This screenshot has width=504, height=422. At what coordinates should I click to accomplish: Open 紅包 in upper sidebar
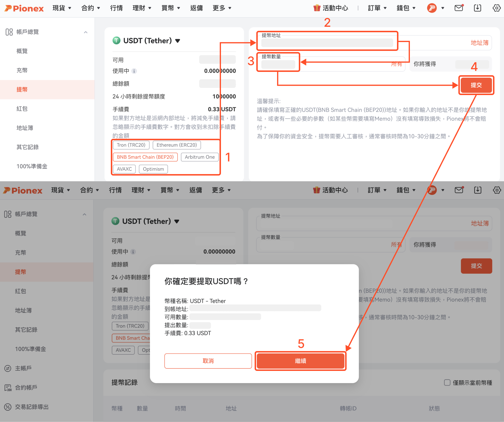click(22, 108)
